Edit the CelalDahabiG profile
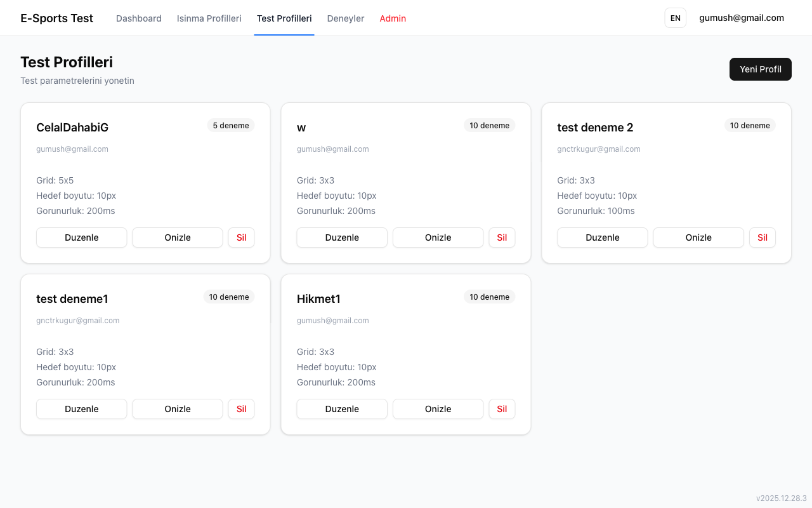Screen dimensions: 812x508 (81, 237)
